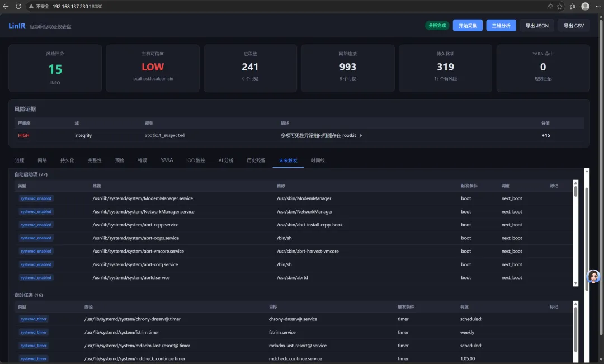Click the 自动启动项 (72) section heading

(x=31, y=174)
